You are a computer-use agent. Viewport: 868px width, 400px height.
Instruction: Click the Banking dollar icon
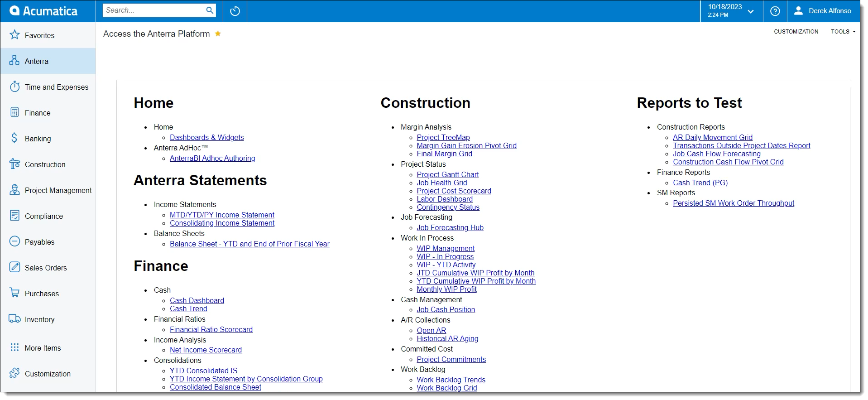[14, 138]
